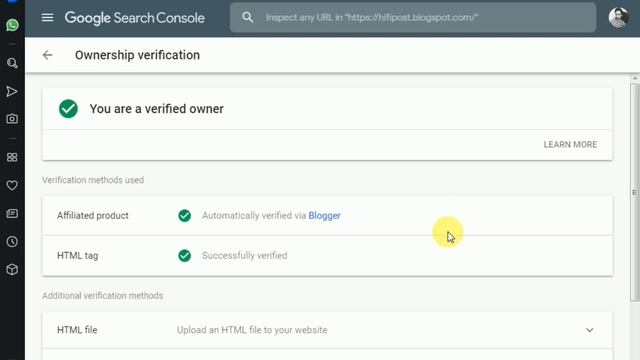Click the Affiliated product row label
The height and width of the screenshot is (360, 640).
tap(93, 216)
